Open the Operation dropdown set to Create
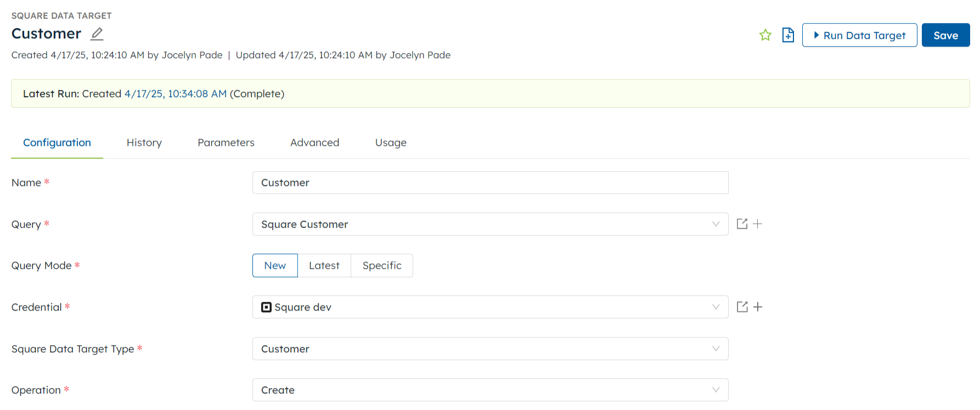 click(x=490, y=390)
